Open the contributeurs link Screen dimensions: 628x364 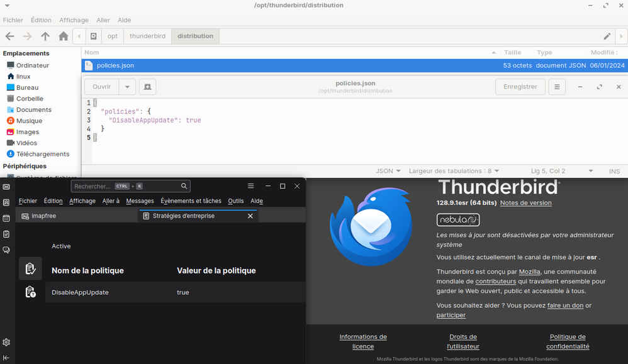pos(495,281)
